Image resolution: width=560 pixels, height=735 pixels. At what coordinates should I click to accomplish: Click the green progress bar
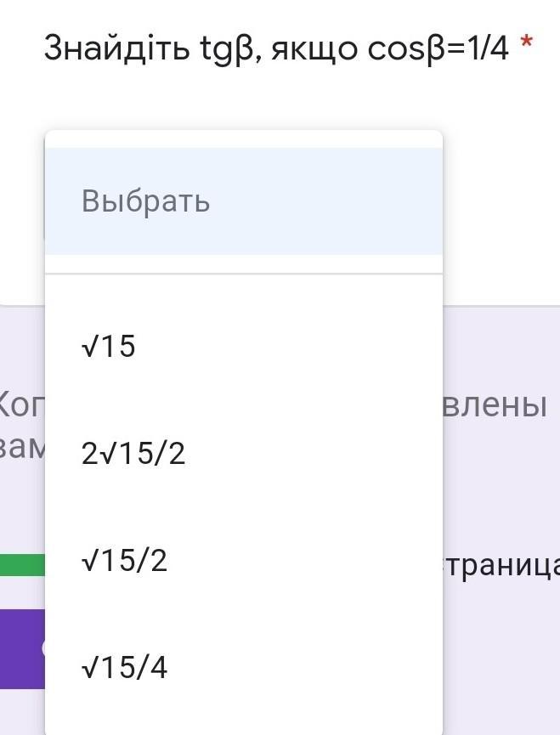(22, 565)
